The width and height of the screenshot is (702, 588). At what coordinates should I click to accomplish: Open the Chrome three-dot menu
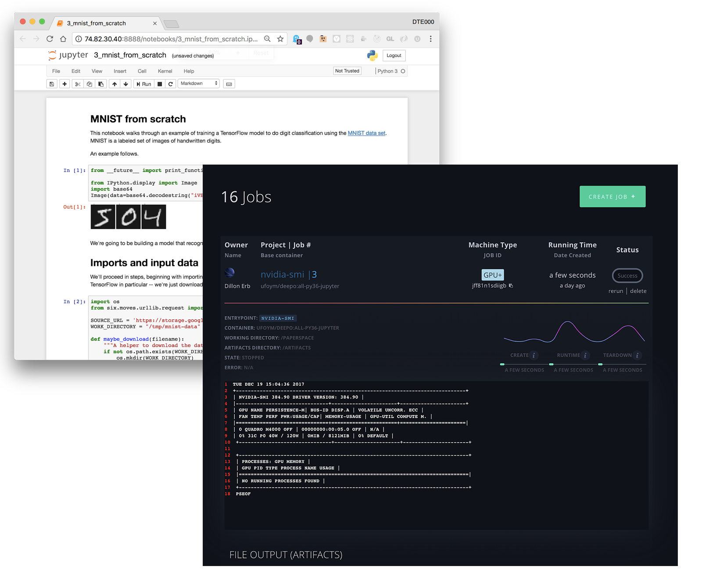tap(431, 39)
